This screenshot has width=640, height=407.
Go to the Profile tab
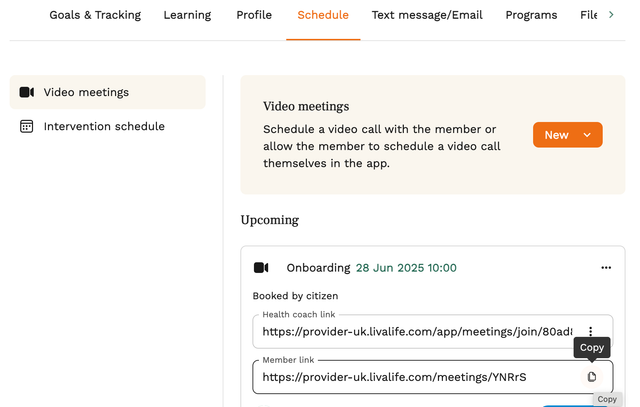(254, 15)
